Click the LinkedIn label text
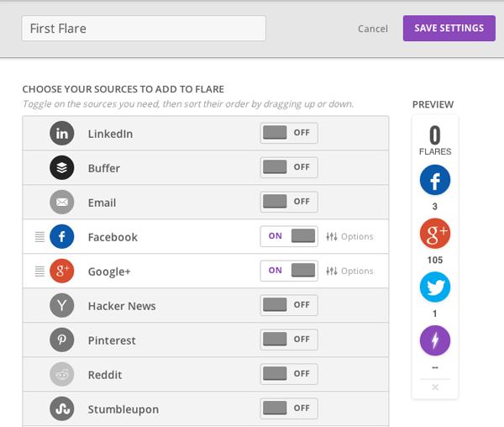The image size is (504, 427). coord(110,134)
